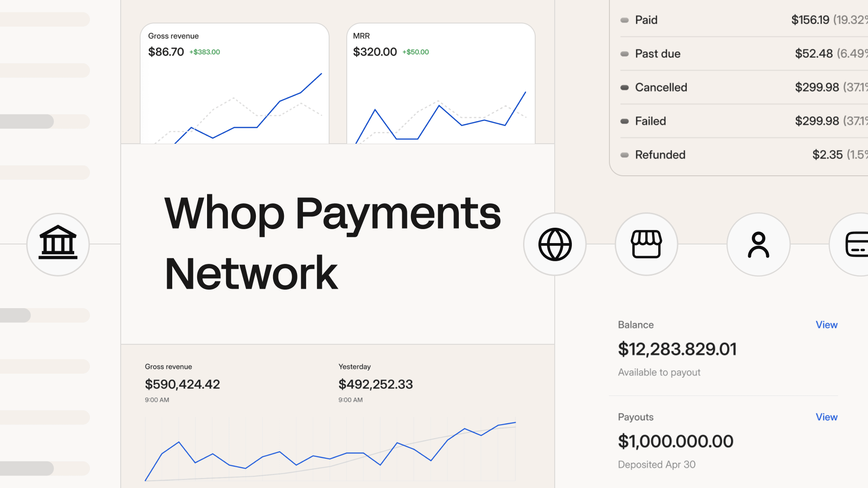Click the credit card icon on far right
The width and height of the screenshot is (868, 488).
(858, 244)
